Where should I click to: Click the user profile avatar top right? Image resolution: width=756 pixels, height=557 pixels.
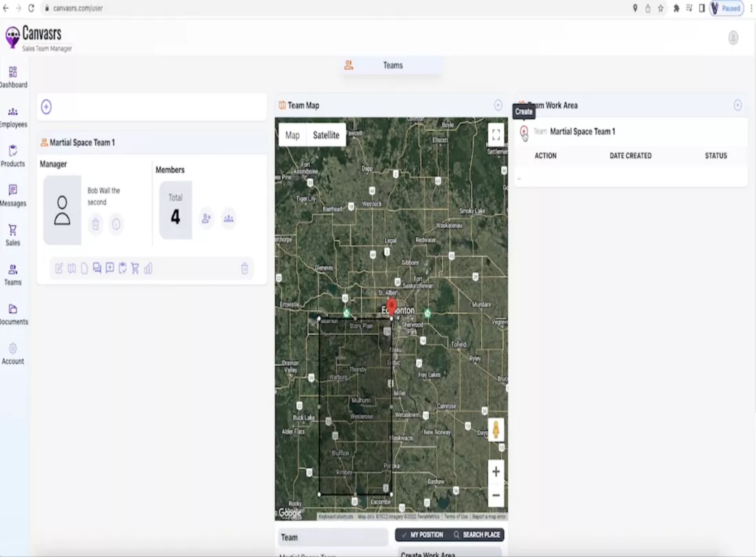click(733, 38)
